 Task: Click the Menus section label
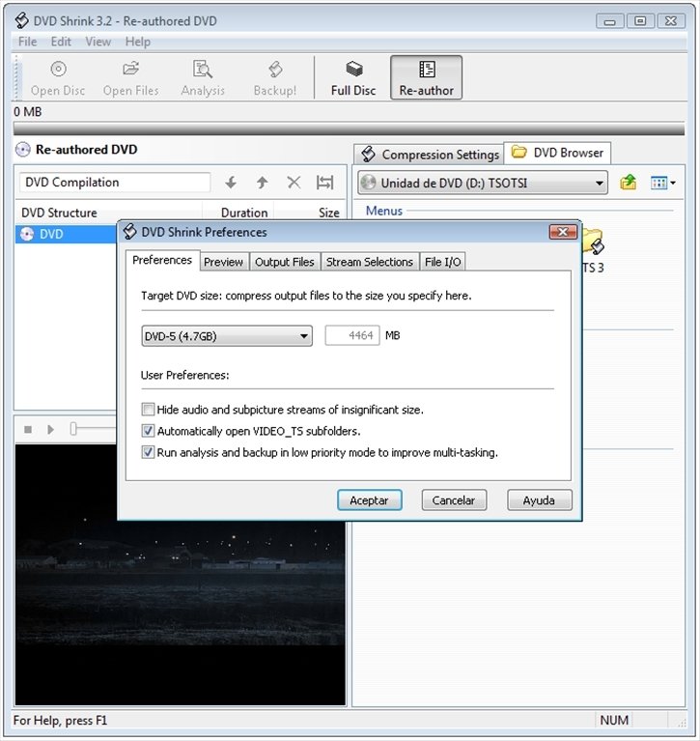384,211
